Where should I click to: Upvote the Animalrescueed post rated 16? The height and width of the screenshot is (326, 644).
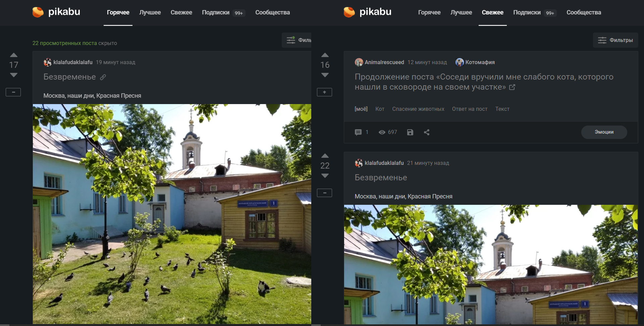[x=325, y=55]
